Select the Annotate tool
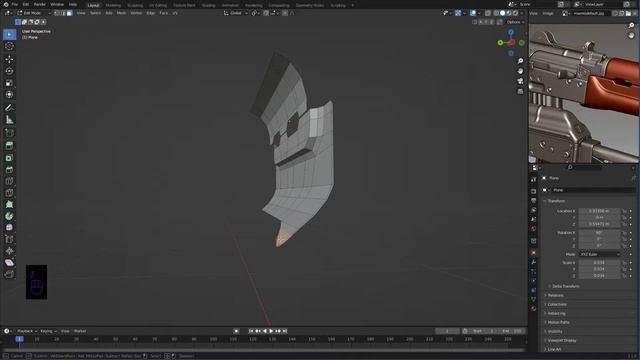The width and height of the screenshot is (640, 360). [9, 108]
